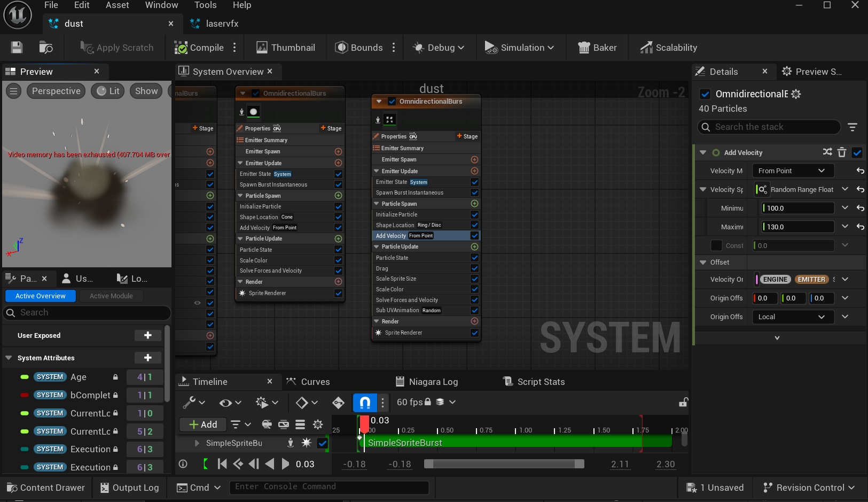
Task: Open the File menu
Action: coord(51,5)
